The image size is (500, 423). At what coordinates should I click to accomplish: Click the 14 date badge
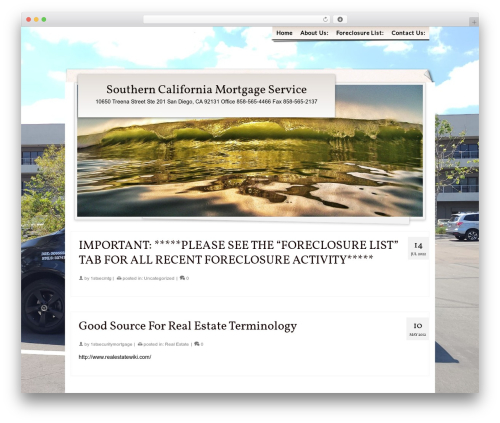pyautogui.click(x=418, y=248)
